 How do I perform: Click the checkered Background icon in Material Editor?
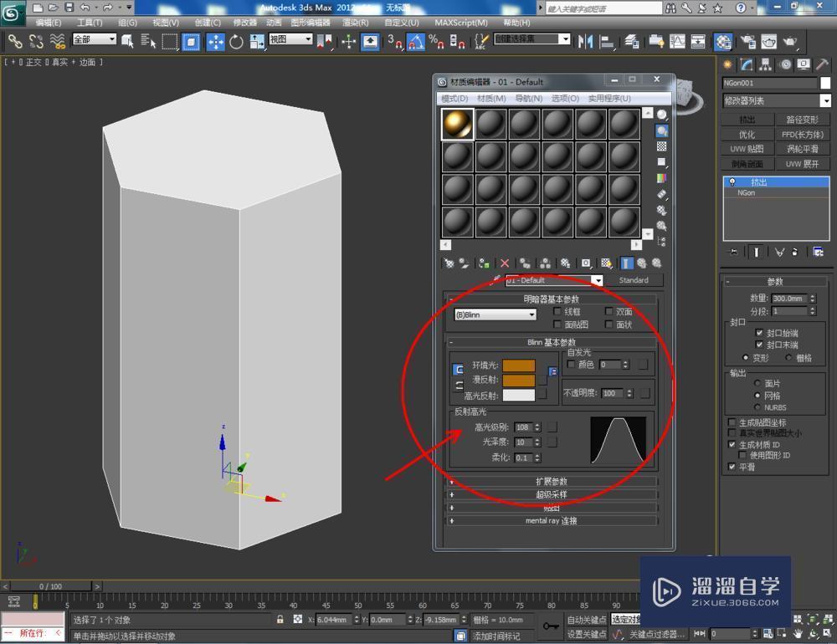pos(661,145)
